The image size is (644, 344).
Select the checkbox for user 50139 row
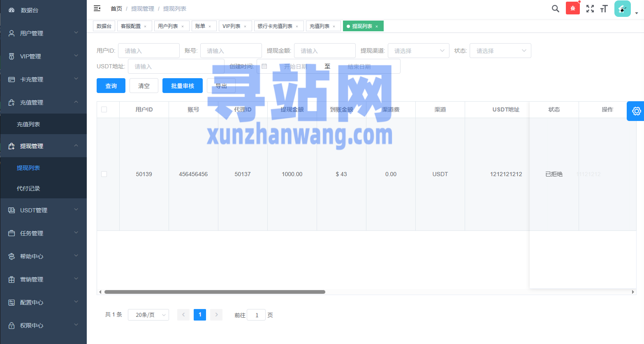click(x=104, y=174)
